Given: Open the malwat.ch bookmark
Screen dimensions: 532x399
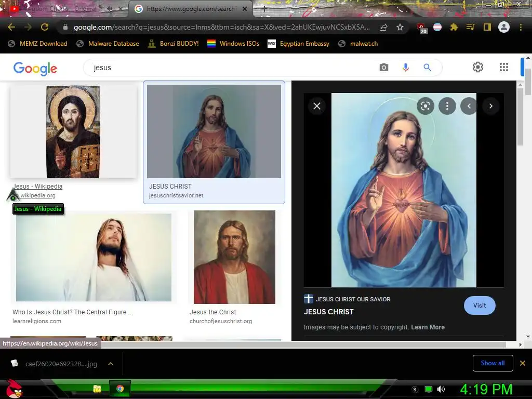Looking at the screenshot, I should pos(358,44).
